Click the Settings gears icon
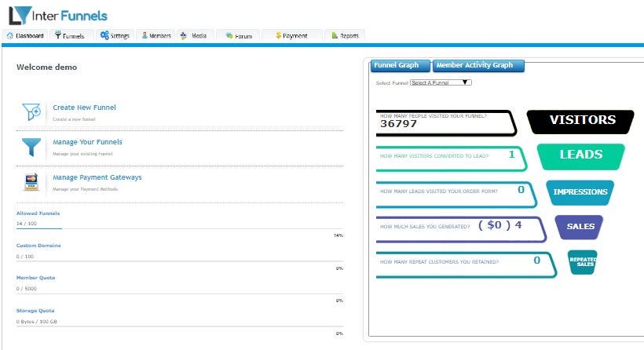Image resolution: width=644 pixels, height=350 pixels. click(x=104, y=35)
